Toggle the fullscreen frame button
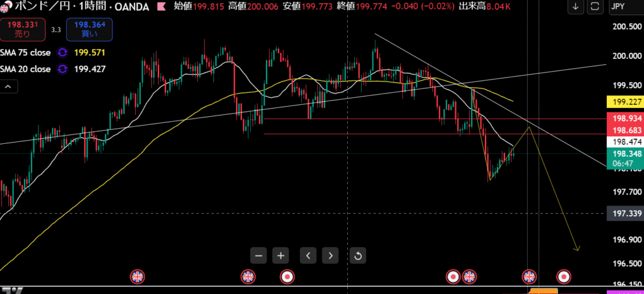Image resolution: width=644 pixels, height=294 pixels. click(594, 8)
